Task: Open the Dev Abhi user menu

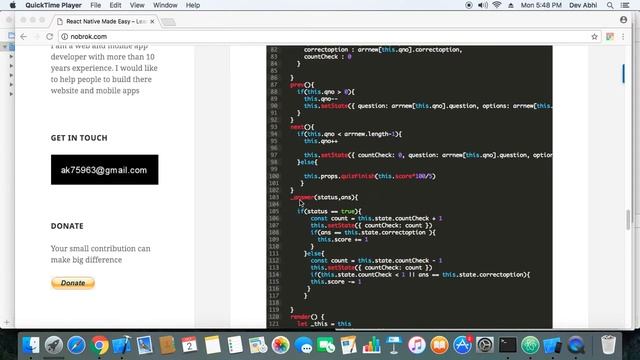Action: coord(583,5)
